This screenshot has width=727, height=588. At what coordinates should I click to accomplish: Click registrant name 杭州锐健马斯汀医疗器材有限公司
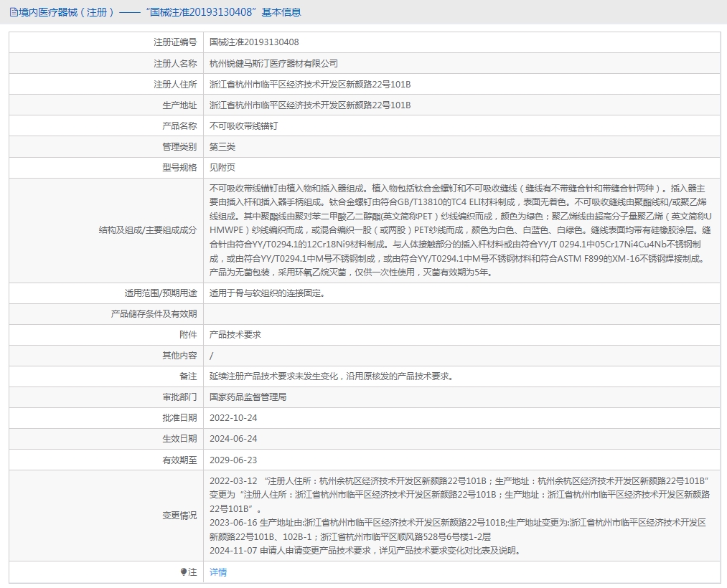click(x=273, y=64)
